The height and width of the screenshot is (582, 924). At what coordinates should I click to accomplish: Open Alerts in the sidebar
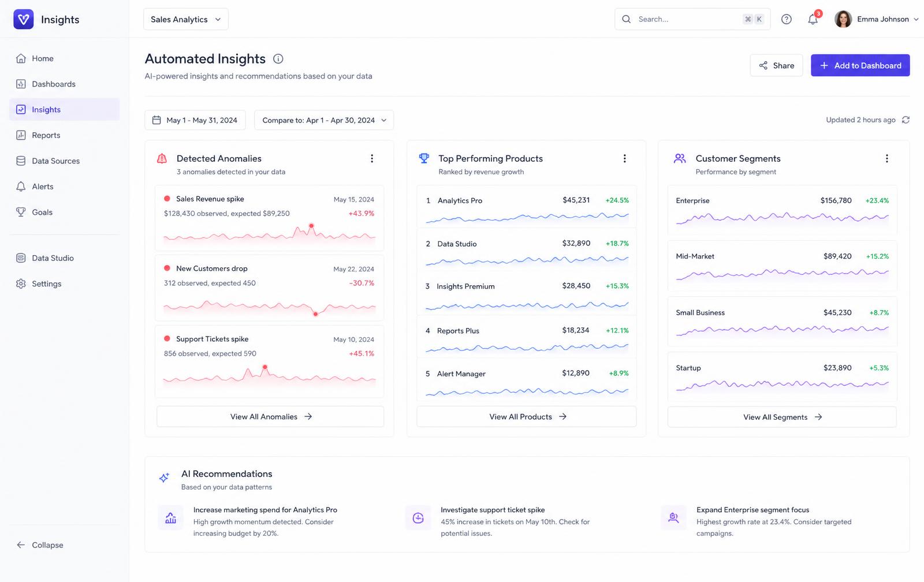click(x=64, y=186)
